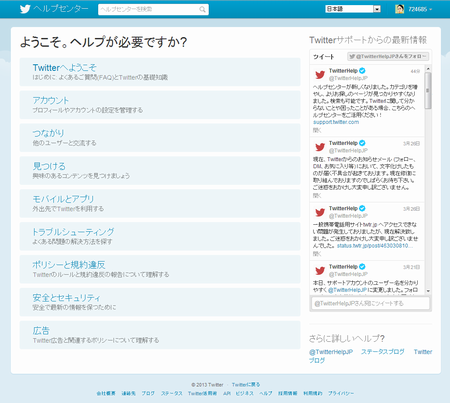
Task: Click the avatar on the お知らせメール tweet
Action: coord(320,147)
